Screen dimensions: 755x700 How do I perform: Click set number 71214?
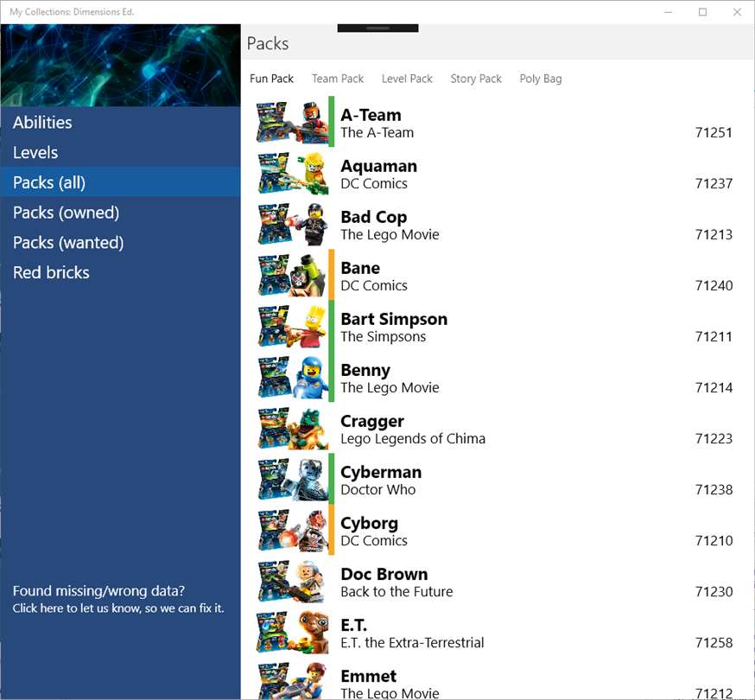pos(714,388)
